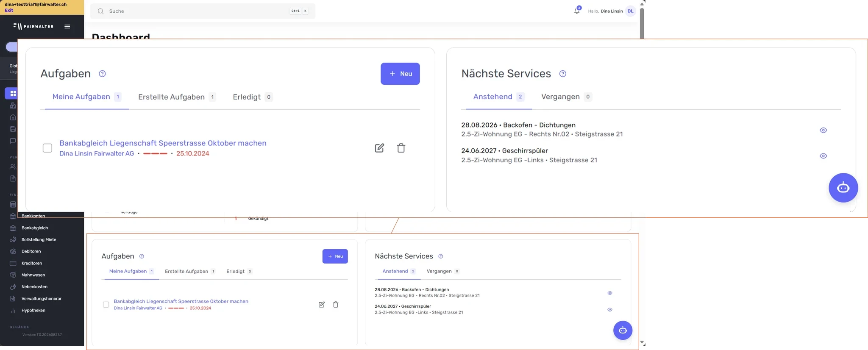Select the Anstehend tab in the smaller Services card
Image resolution: width=868 pixels, height=350 pixels.
(x=399, y=271)
